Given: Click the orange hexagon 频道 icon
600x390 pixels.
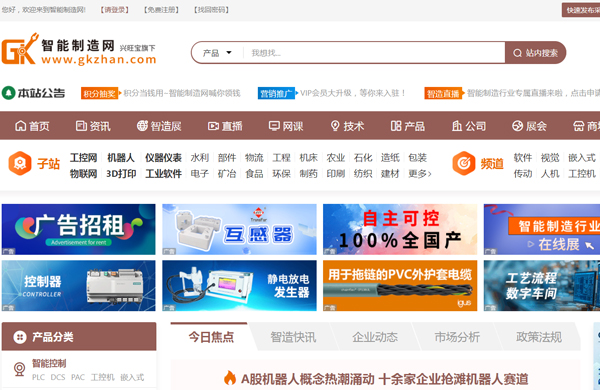Looking at the screenshot, I should tap(464, 163).
